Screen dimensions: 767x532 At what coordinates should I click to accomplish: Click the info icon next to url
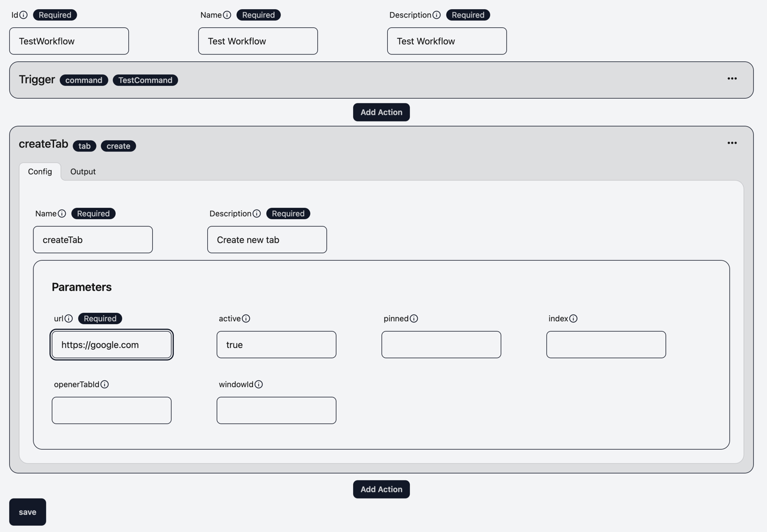pos(69,319)
